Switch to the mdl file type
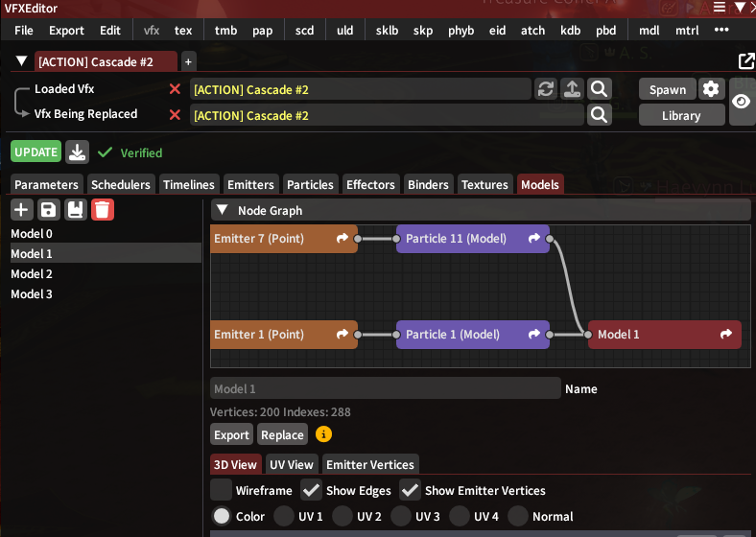This screenshot has height=537, width=756. point(649,31)
